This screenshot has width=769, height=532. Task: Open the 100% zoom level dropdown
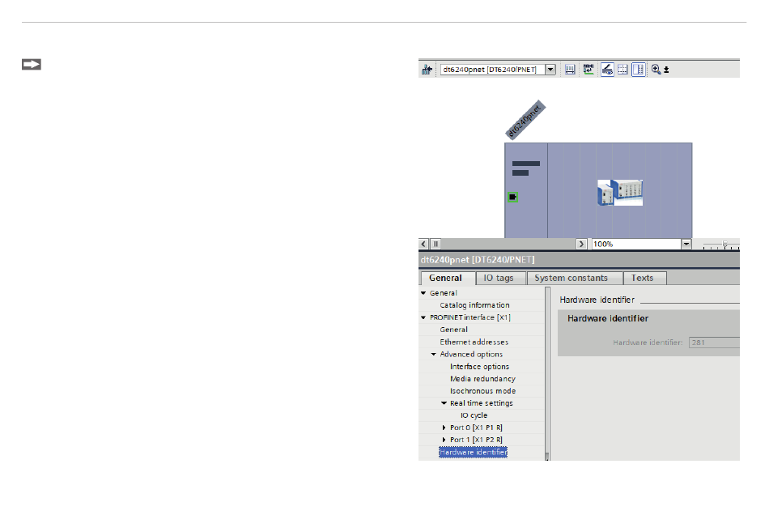click(686, 243)
